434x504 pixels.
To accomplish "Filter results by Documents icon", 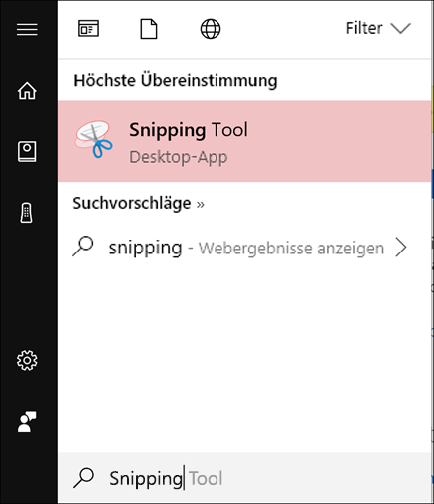I will 149,29.
